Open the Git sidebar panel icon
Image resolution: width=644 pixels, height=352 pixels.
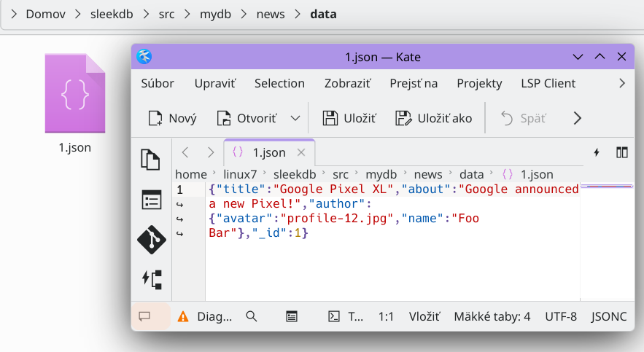pyautogui.click(x=151, y=239)
